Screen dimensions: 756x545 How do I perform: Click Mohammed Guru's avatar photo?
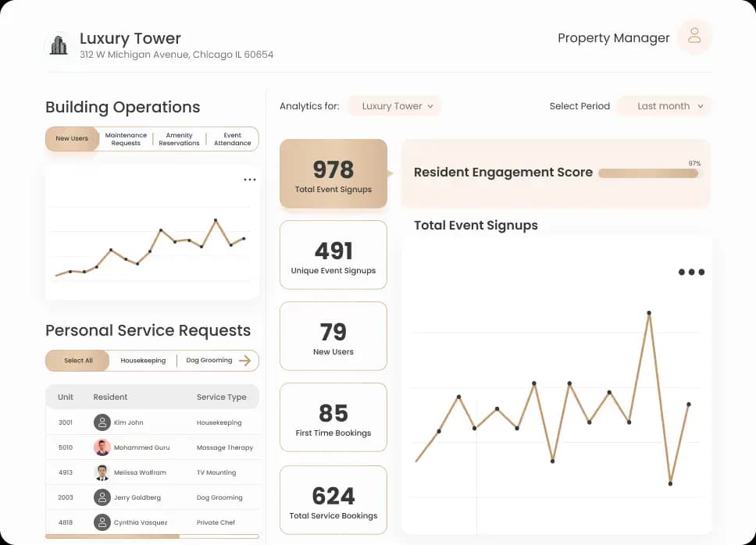[102, 447]
